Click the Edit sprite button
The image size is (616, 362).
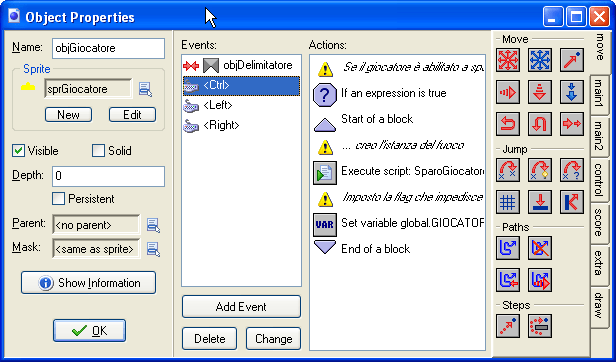[x=132, y=115]
